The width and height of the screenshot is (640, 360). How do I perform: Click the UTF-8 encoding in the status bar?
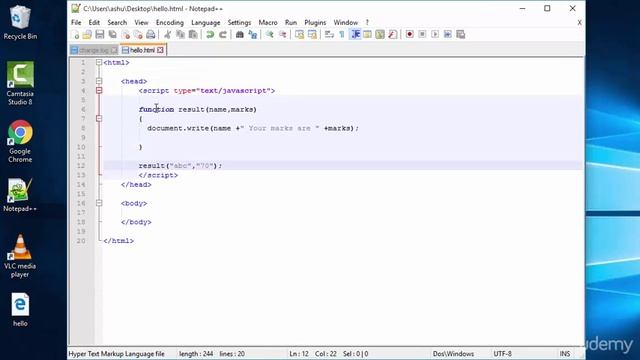coord(502,354)
